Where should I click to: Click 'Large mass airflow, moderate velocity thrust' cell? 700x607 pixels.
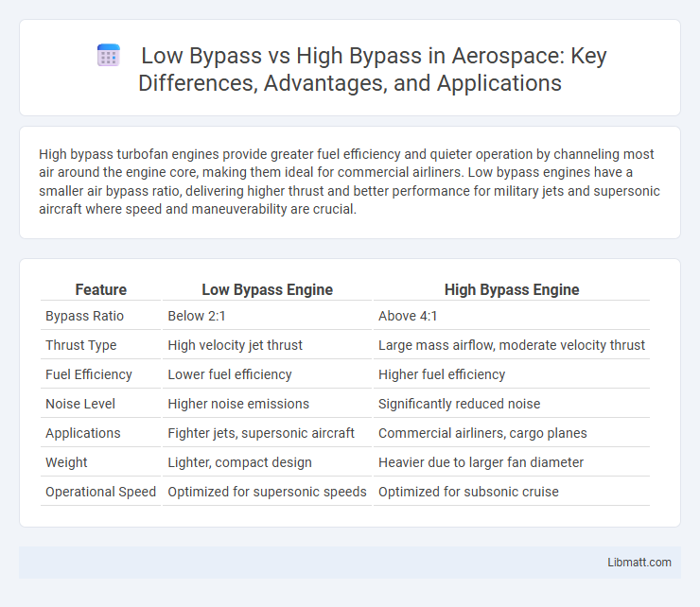(512, 345)
